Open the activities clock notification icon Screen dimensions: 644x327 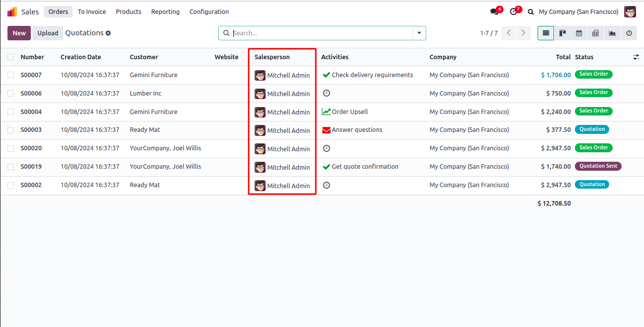tap(514, 11)
